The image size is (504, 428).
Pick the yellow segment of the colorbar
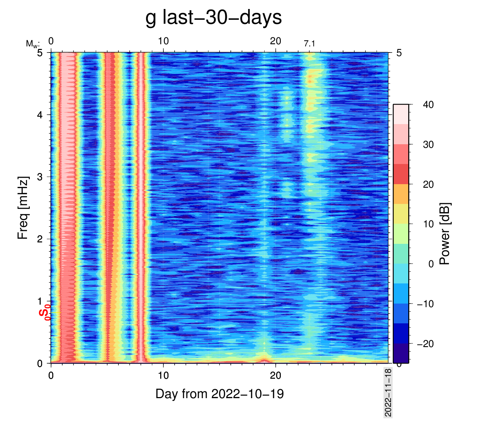(x=401, y=214)
